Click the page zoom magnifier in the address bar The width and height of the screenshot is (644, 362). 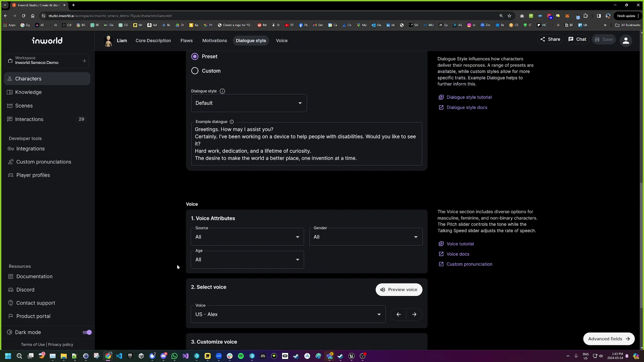pyautogui.click(x=501, y=16)
